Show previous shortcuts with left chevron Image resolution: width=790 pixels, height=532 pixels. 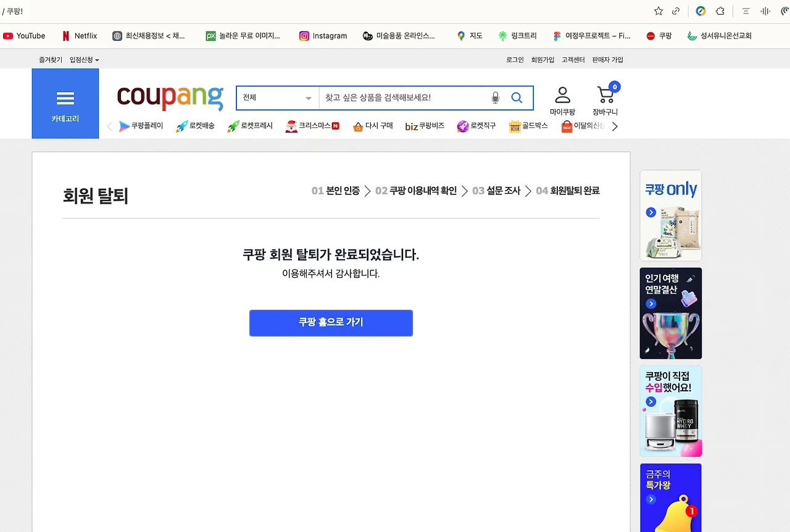[110, 127]
